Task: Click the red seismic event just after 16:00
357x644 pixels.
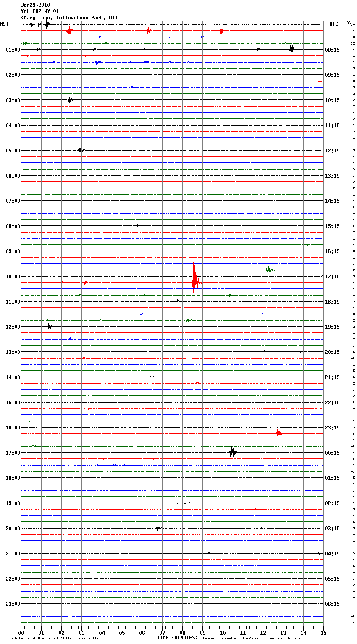Action: coord(279,434)
